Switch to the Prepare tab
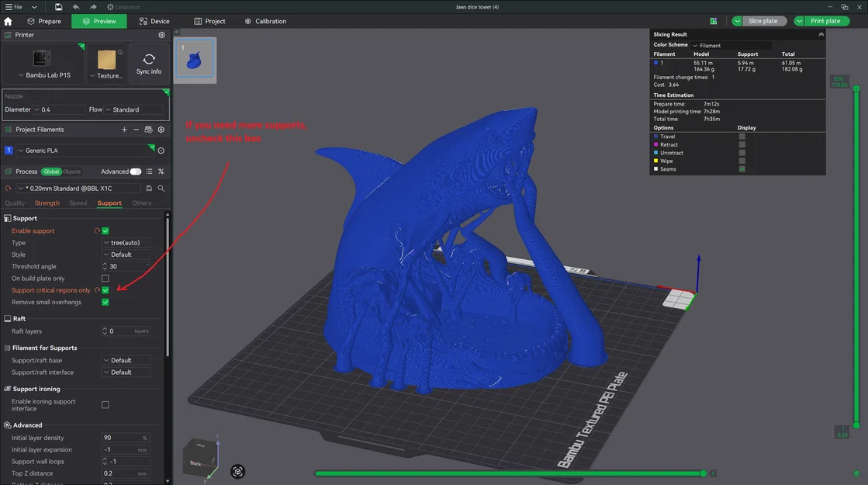 pos(44,21)
